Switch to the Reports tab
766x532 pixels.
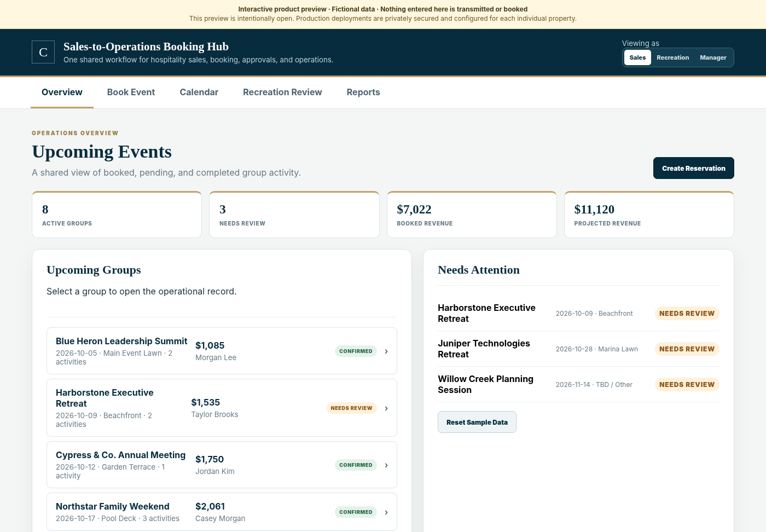pyautogui.click(x=363, y=92)
